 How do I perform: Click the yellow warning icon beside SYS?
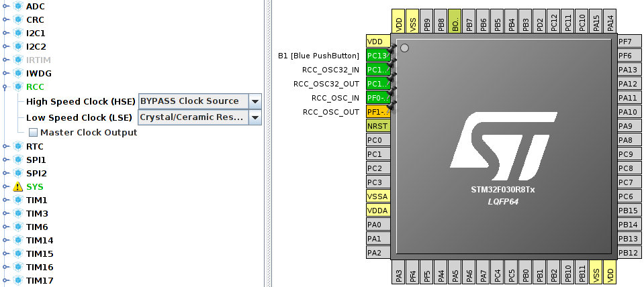[x=17, y=186]
